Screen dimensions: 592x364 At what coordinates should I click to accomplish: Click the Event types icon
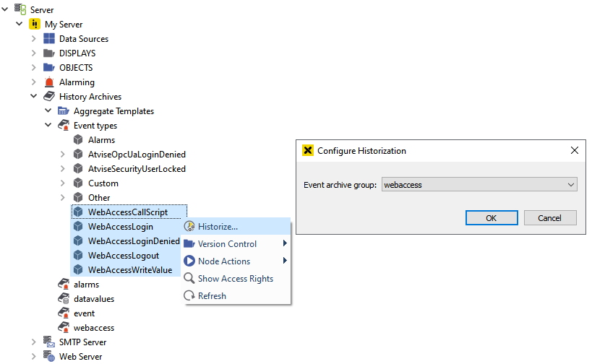[x=64, y=125]
